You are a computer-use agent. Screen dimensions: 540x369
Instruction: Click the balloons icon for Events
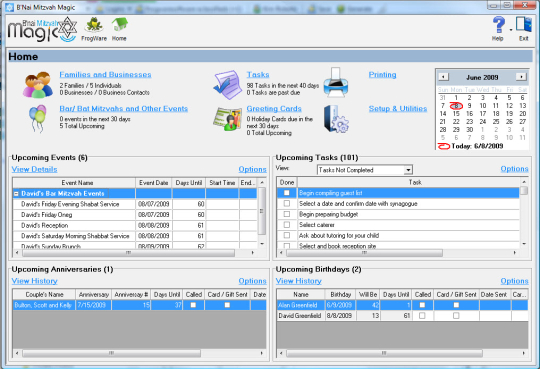click(37, 118)
